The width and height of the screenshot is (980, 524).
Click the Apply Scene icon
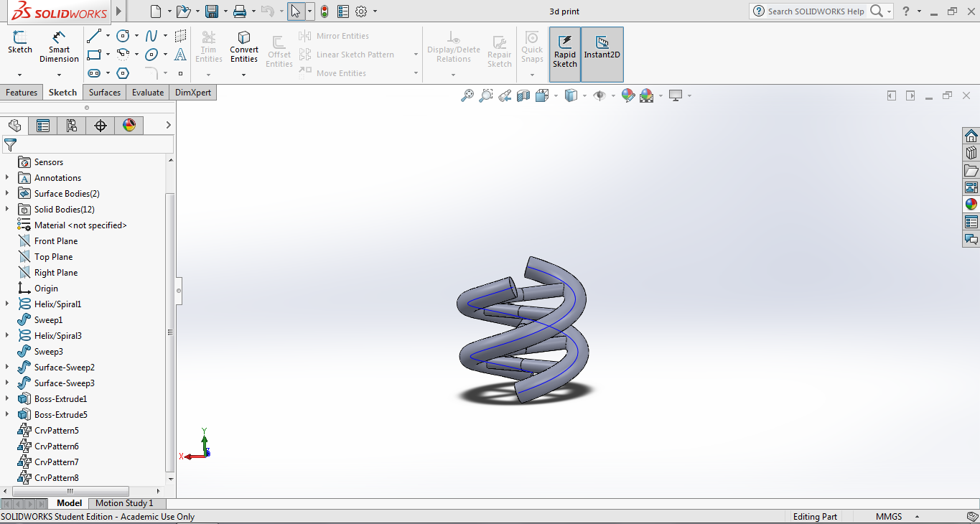(646, 95)
